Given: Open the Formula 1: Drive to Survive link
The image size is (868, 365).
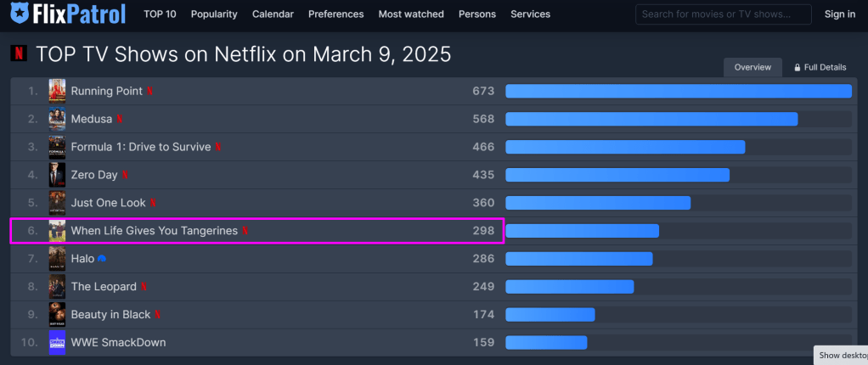Looking at the screenshot, I should pyautogui.click(x=140, y=147).
